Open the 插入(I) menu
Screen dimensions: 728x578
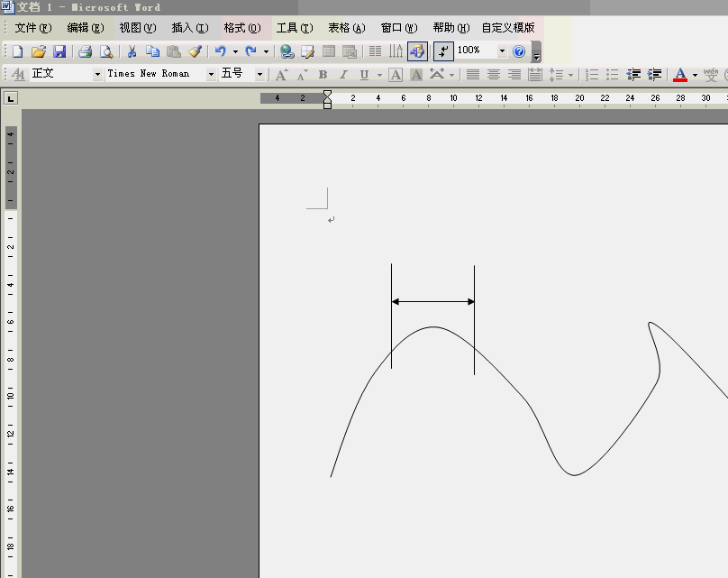point(190,28)
